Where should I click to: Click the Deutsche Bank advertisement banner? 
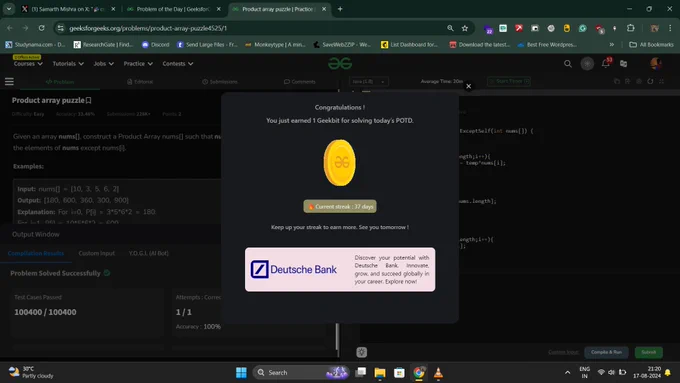pos(340,269)
